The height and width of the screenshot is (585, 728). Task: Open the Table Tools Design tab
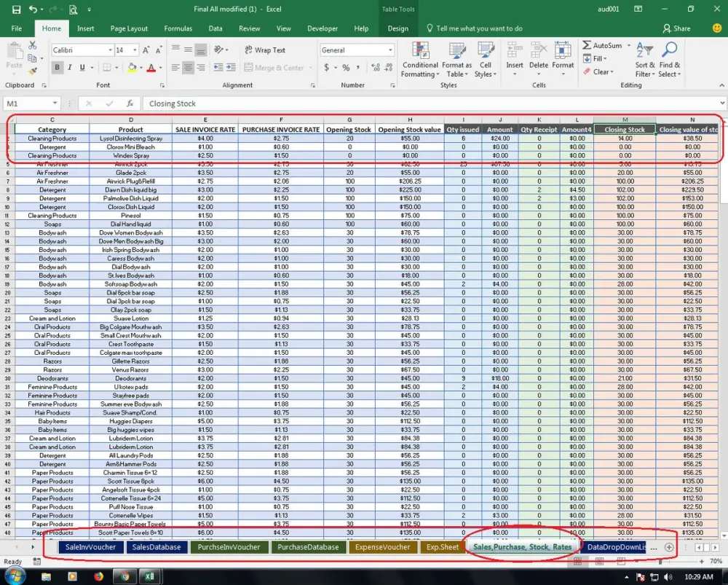point(398,28)
